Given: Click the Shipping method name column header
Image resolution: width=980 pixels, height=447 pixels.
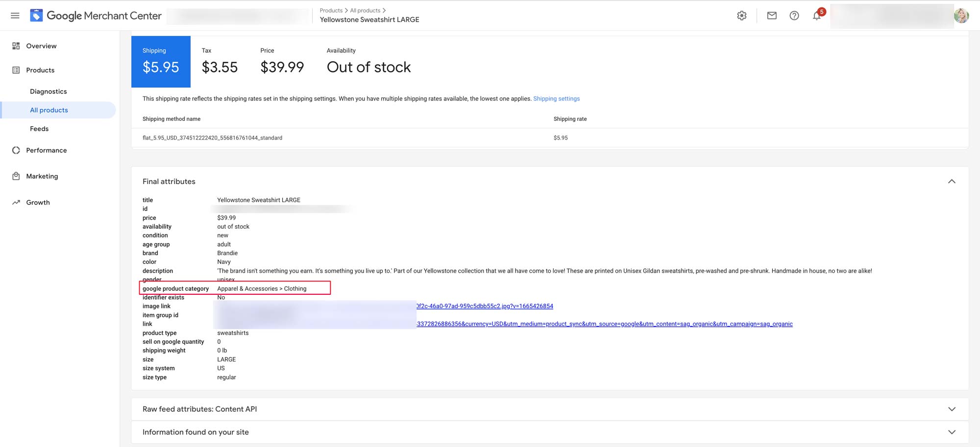Looking at the screenshot, I should coord(171,119).
